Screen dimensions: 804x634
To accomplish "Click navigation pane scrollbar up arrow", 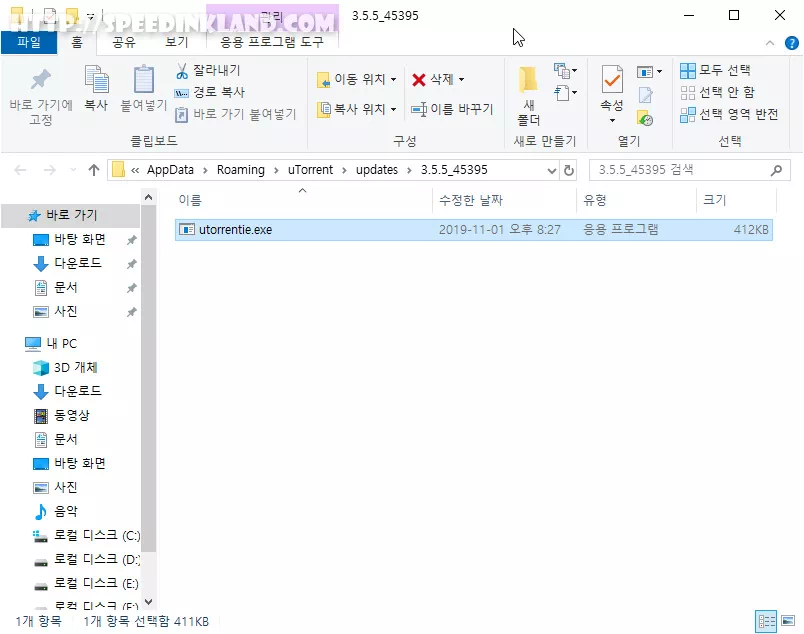I will 149,197.
